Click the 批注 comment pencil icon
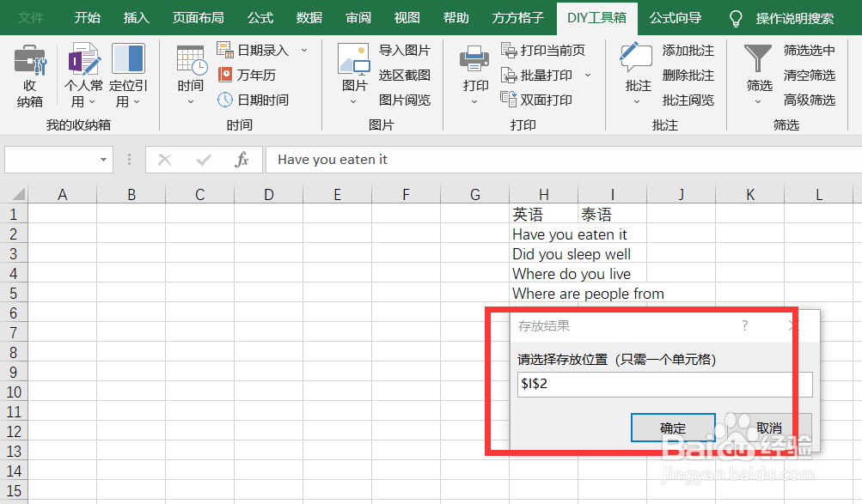Viewport: 862px width, 504px height. click(636, 58)
